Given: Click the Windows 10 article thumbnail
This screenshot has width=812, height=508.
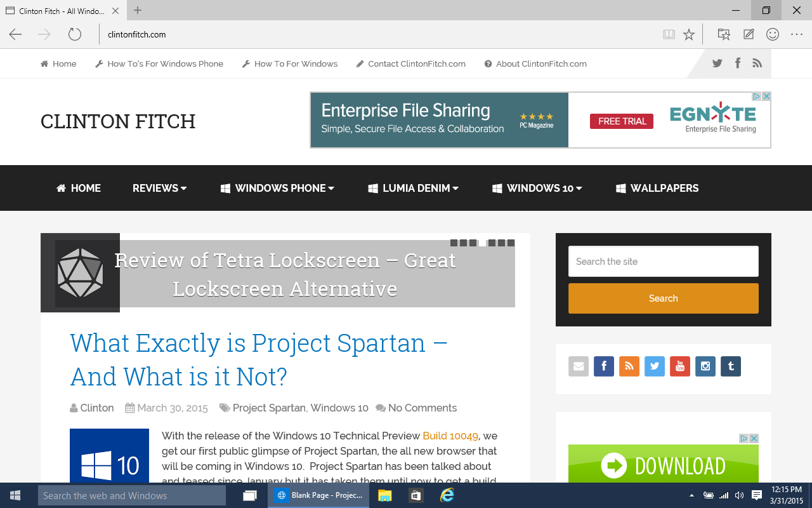Looking at the screenshot, I should (109, 456).
